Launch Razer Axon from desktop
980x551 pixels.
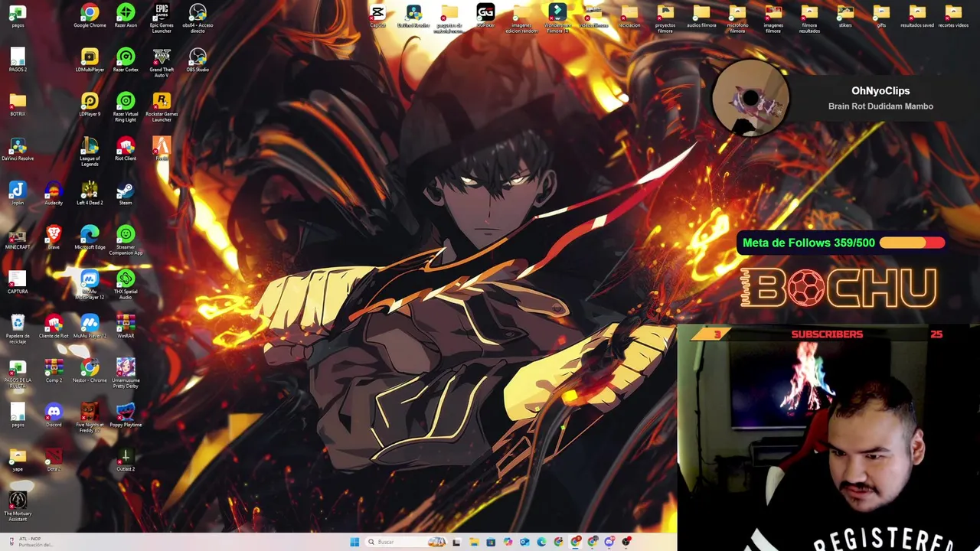(126, 15)
